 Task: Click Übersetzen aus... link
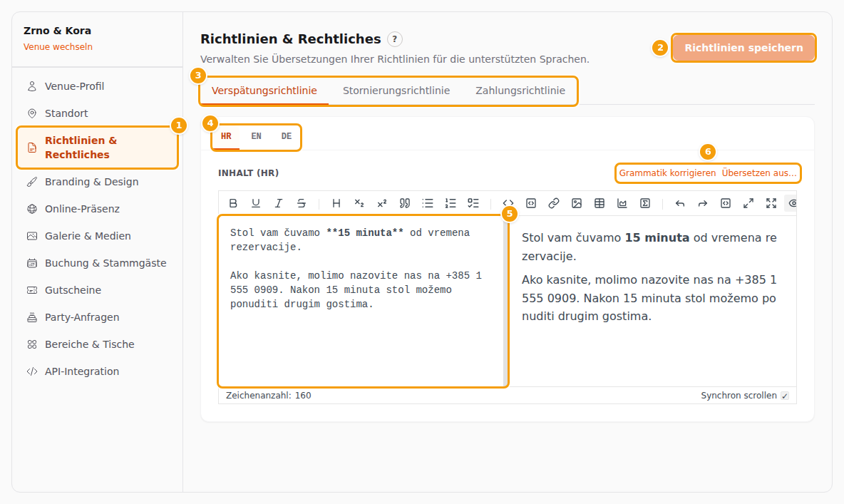[759, 173]
